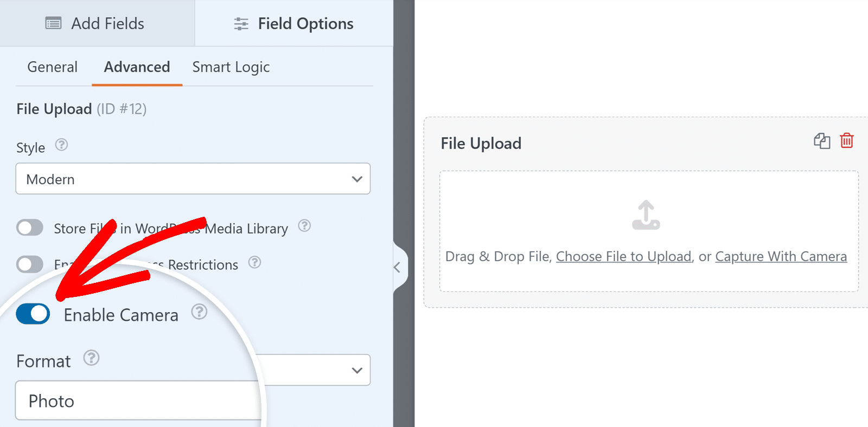Enable Store File in WordPress Media Library
Screen dimensions: 868x427
[29, 228]
